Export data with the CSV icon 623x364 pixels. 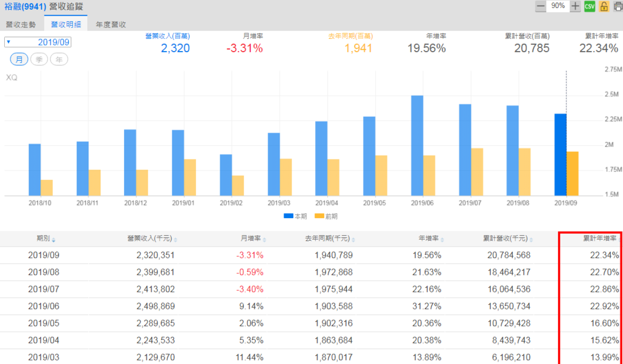pyautogui.click(x=590, y=6)
